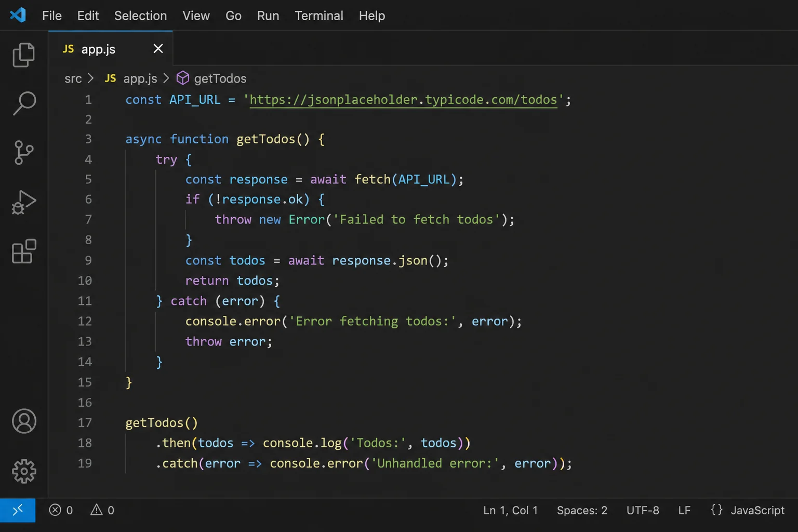Click '.then' on line 18
798x532 pixels.
click(x=173, y=443)
